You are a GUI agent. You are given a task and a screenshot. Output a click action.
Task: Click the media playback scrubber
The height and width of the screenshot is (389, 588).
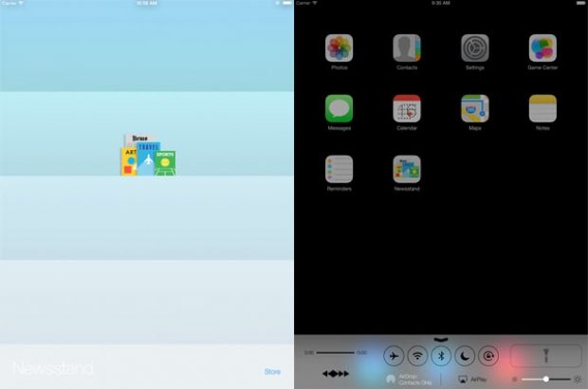click(336, 353)
